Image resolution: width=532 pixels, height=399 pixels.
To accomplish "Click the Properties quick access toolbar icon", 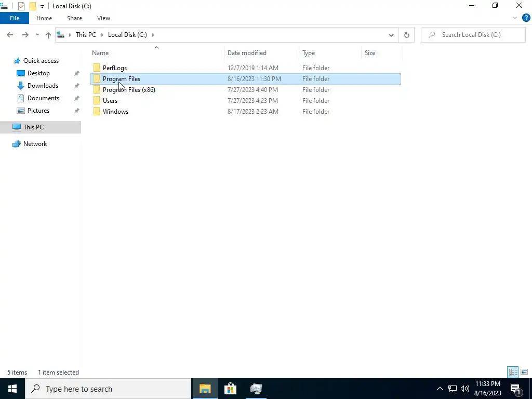I will (x=21, y=6).
